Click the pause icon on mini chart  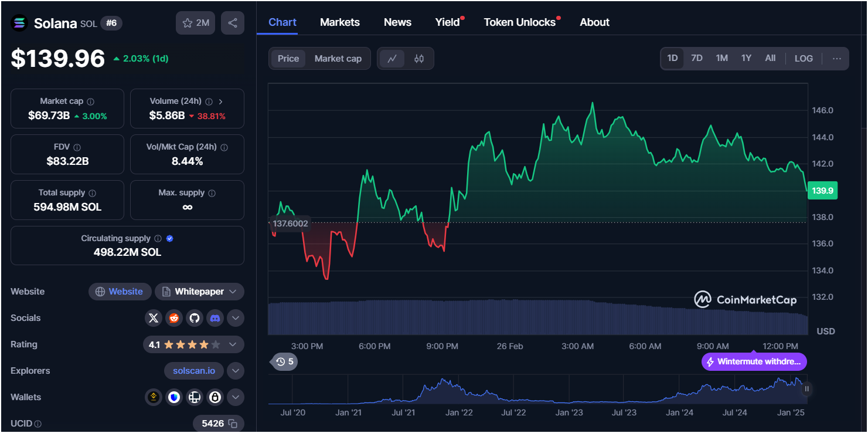[807, 388]
